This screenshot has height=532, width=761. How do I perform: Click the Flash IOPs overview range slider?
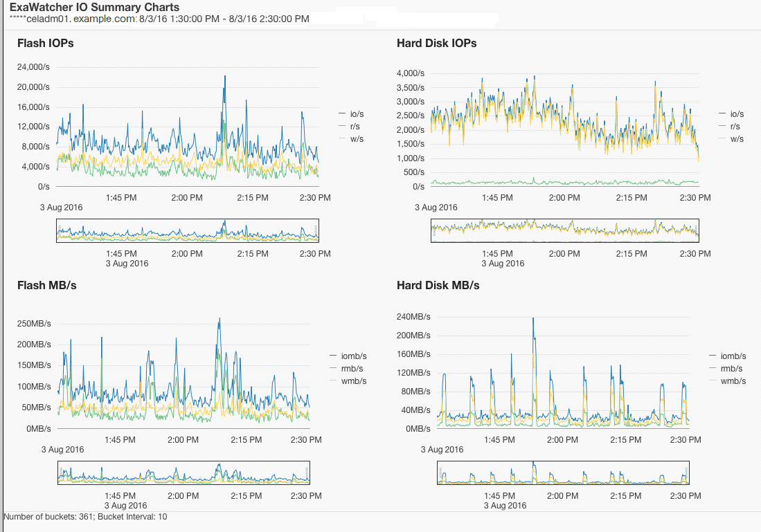pyautogui.click(x=188, y=231)
